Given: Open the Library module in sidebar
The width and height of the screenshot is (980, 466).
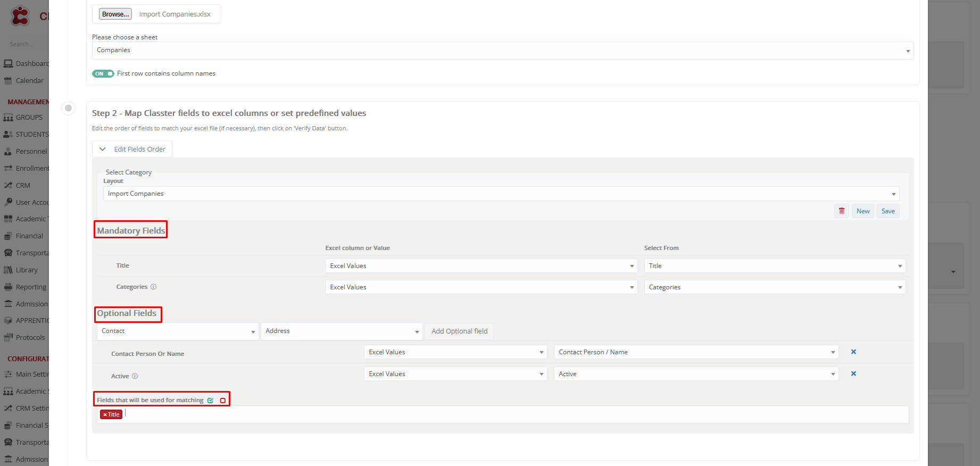Looking at the screenshot, I should [27, 270].
